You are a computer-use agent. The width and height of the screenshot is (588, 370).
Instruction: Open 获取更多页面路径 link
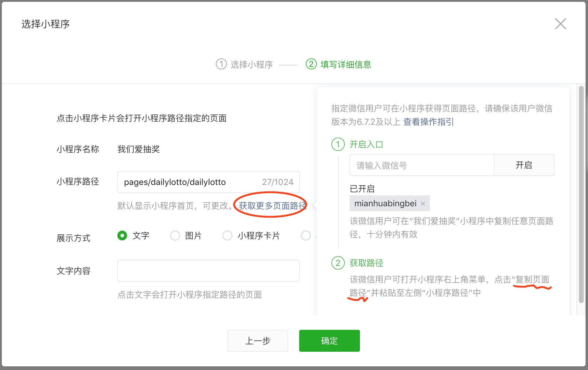pos(272,206)
